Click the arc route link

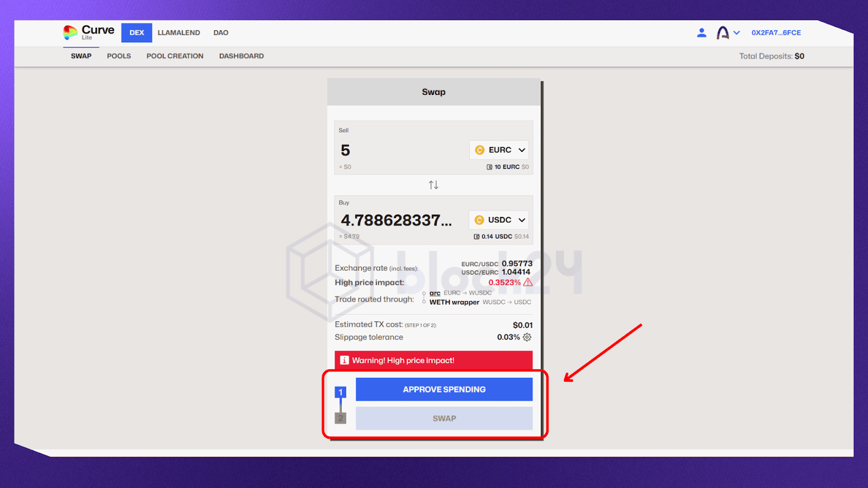[x=435, y=293]
